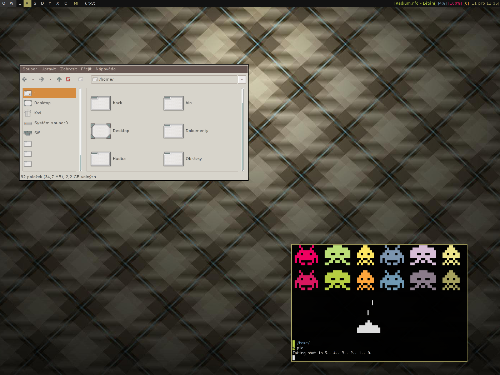Screen dimensions: 500x375
Task: Click the file manager status bar item count
Action: point(59,176)
